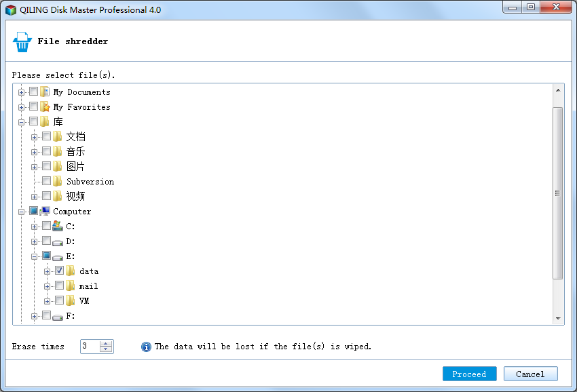Select the mail folder label

point(89,286)
